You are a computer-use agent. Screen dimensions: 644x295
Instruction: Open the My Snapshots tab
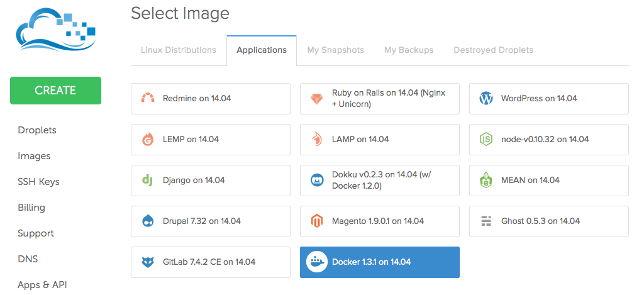[336, 50]
